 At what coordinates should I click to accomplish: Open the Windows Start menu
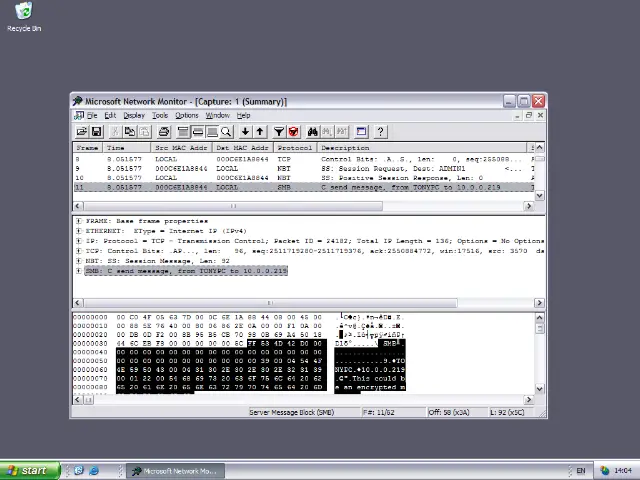click(29, 471)
